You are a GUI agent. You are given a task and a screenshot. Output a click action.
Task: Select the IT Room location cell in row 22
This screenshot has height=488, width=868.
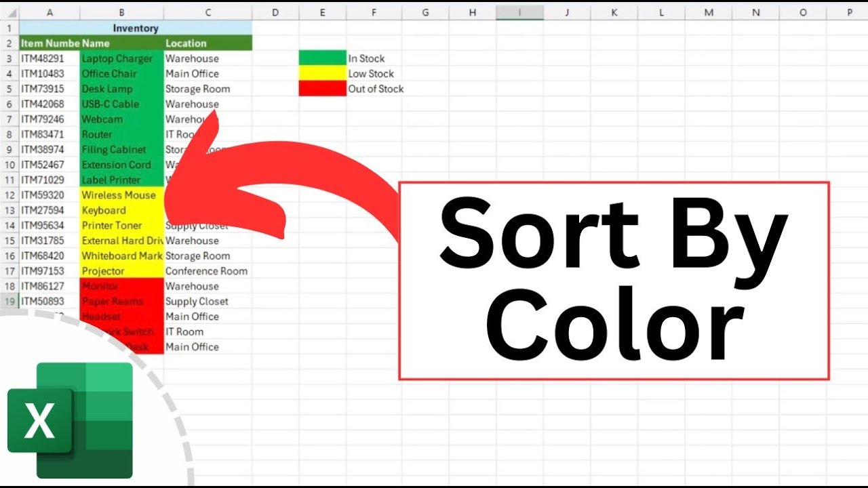[x=208, y=331]
